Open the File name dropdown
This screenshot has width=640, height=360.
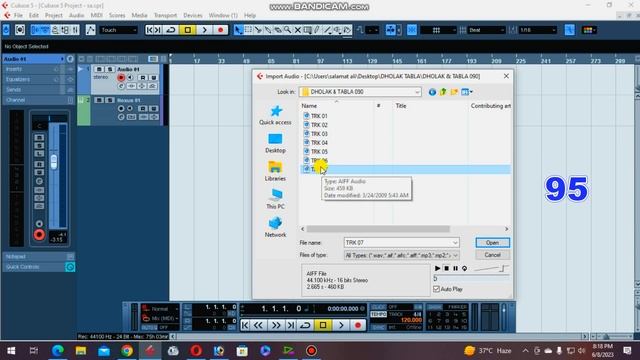point(455,243)
